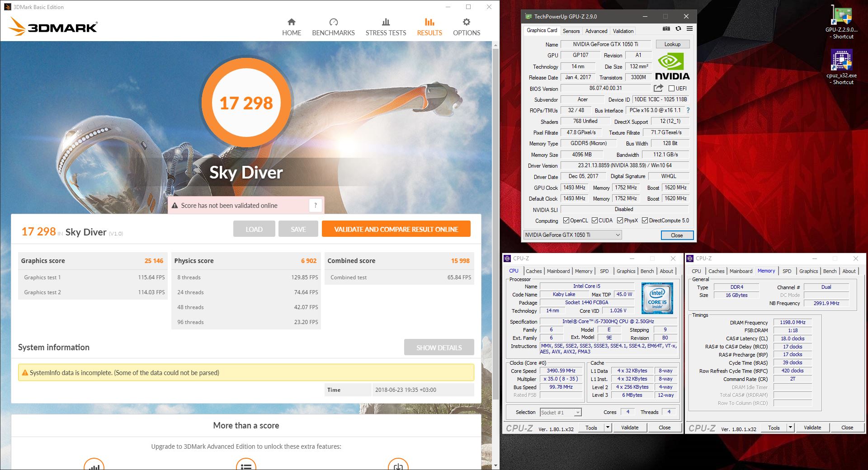Open 3DMark Options gear
The width and height of the screenshot is (868, 470).
[467, 27]
